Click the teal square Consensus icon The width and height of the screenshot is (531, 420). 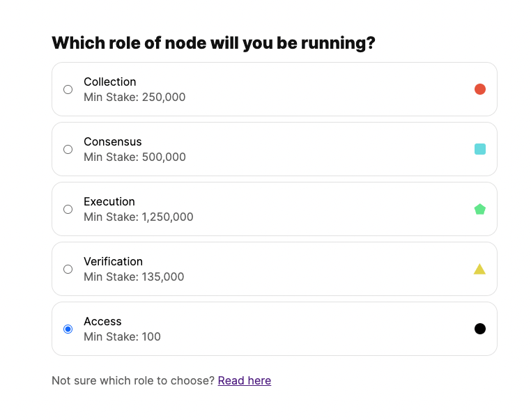479,149
